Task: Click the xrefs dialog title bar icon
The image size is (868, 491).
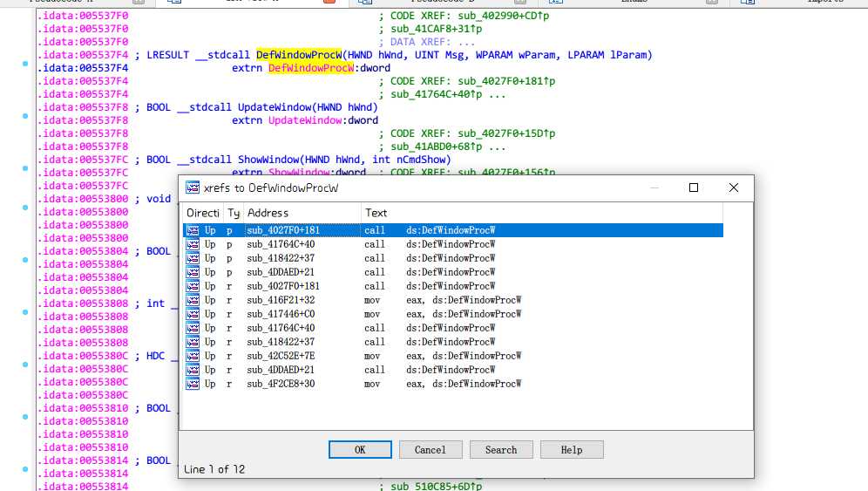Action: point(192,188)
